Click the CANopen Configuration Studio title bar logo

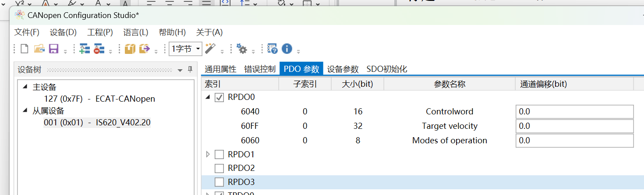pyautogui.click(x=19, y=15)
